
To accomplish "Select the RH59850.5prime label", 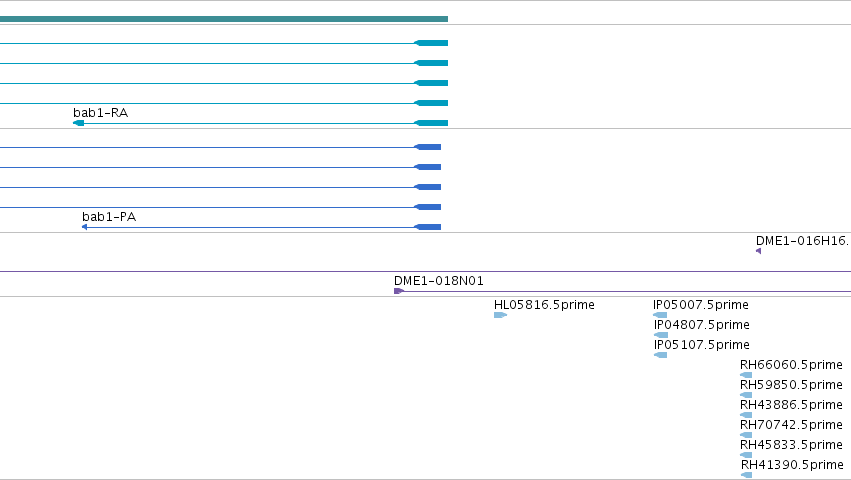I will (x=791, y=384).
